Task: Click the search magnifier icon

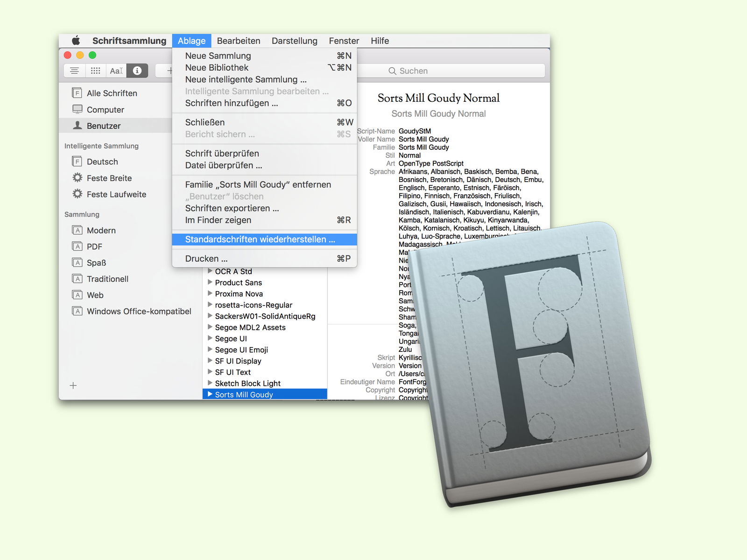Action: coord(392,71)
